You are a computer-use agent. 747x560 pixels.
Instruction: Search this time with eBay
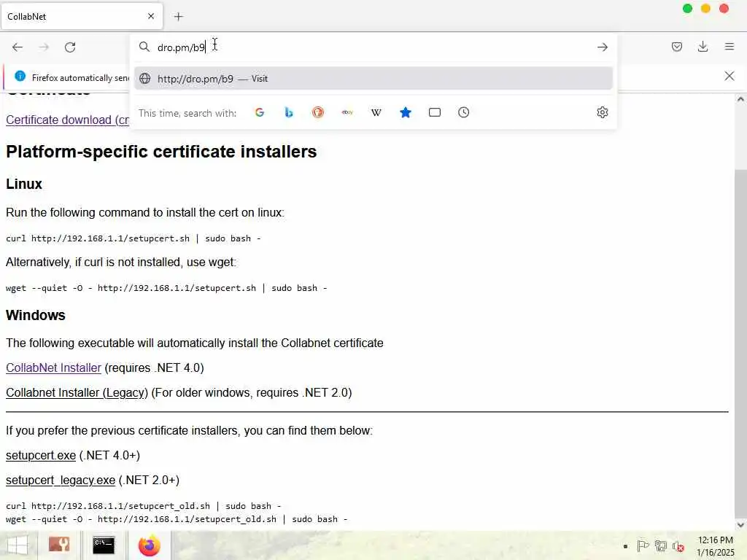coord(347,112)
